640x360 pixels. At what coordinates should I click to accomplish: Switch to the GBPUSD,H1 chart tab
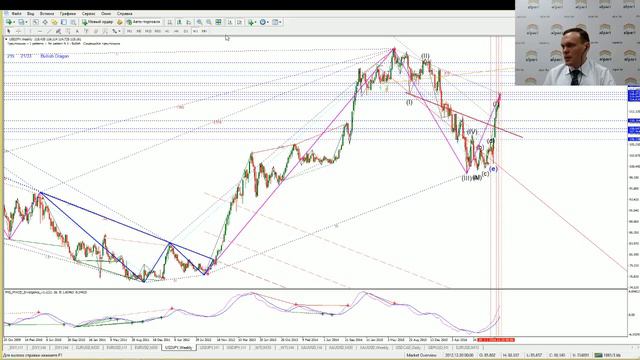[438, 348]
